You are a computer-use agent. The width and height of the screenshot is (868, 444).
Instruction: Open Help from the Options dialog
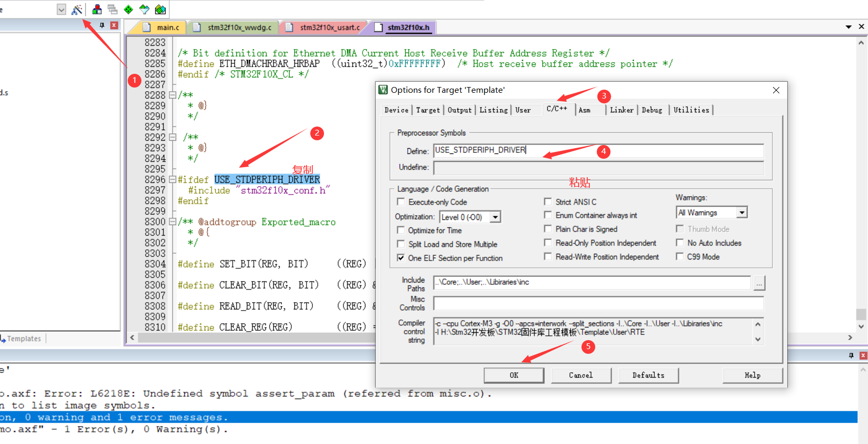(752, 375)
